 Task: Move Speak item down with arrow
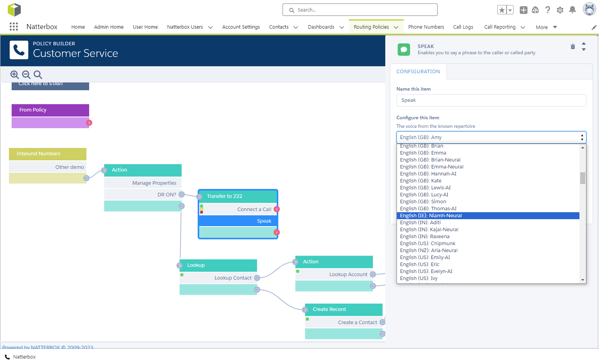point(584,50)
